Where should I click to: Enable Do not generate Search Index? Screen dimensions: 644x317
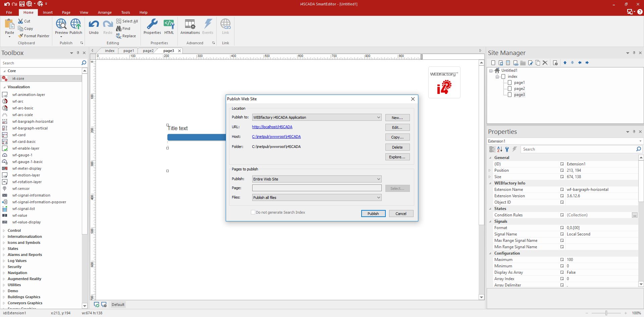(253, 212)
